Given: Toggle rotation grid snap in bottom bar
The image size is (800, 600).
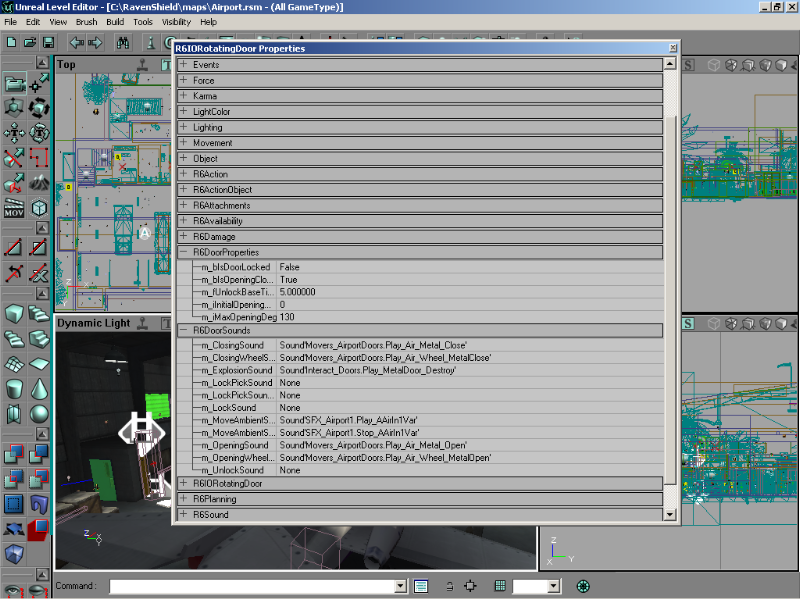Looking at the screenshot, I should point(583,586).
